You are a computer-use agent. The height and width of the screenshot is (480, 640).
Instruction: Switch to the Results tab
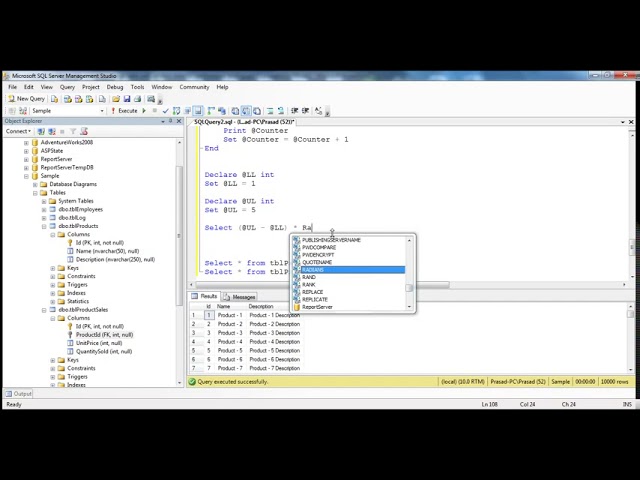204,296
